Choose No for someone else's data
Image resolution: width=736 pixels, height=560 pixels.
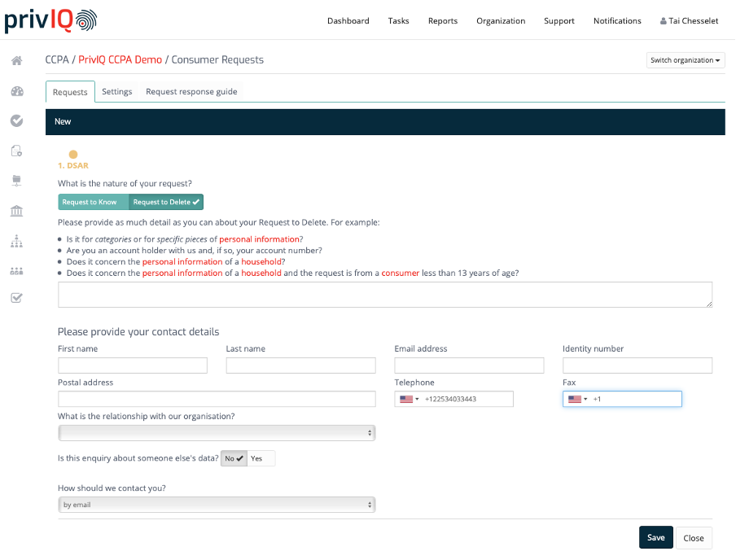point(234,458)
